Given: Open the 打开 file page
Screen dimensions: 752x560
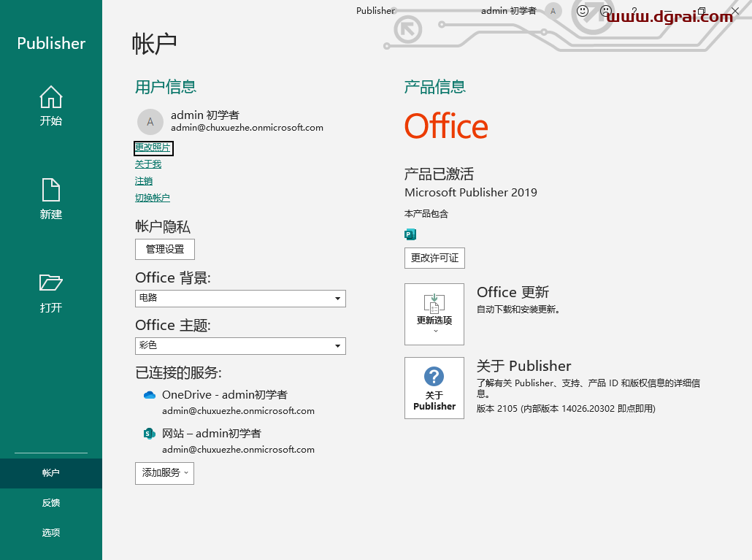Looking at the screenshot, I should (51, 293).
